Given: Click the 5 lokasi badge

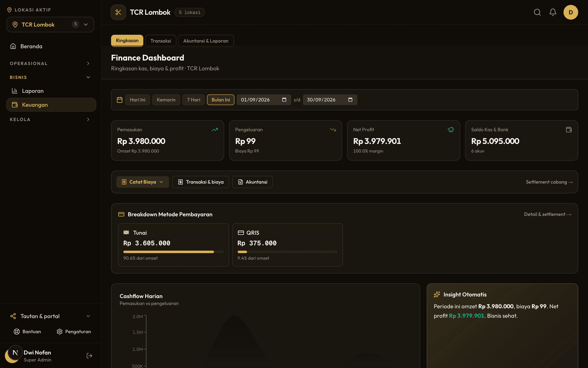Looking at the screenshot, I should click(189, 12).
